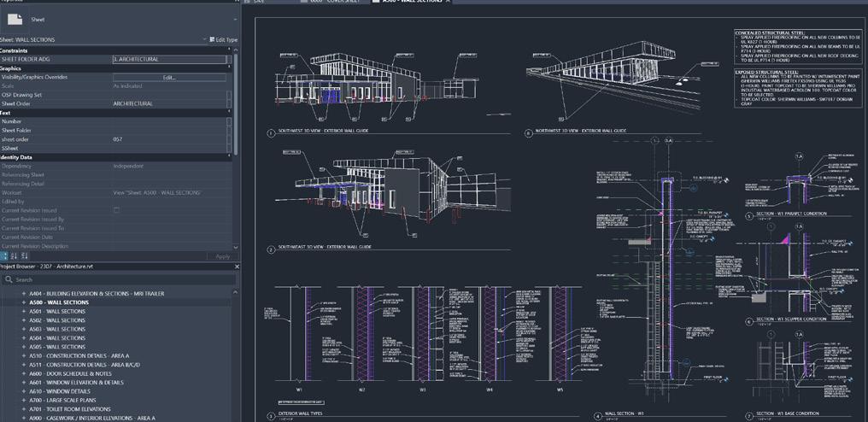This screenshot has width=868, height=422.
Task: Select A701 - TOILET ROOM ELEVATIONS sheet
Action: click(70, 408)
